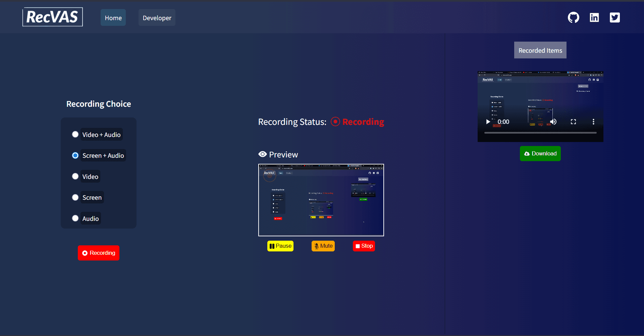Choose the Screen radio option

click(75, 197)
